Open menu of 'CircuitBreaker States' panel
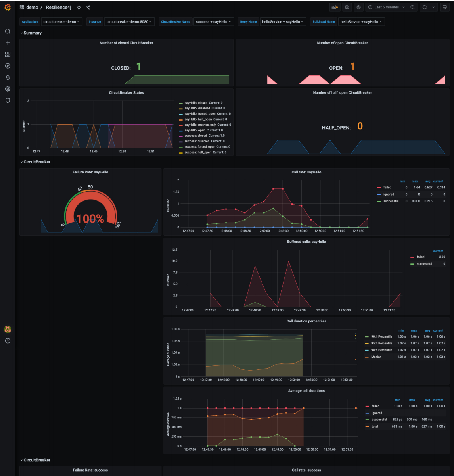 [126, 92]
